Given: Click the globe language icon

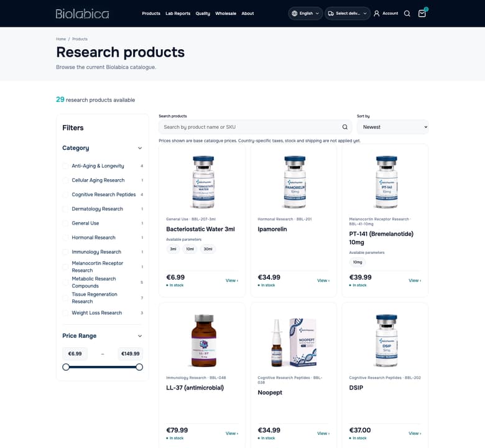Looking at the screenshot, I should click(295, 13).
